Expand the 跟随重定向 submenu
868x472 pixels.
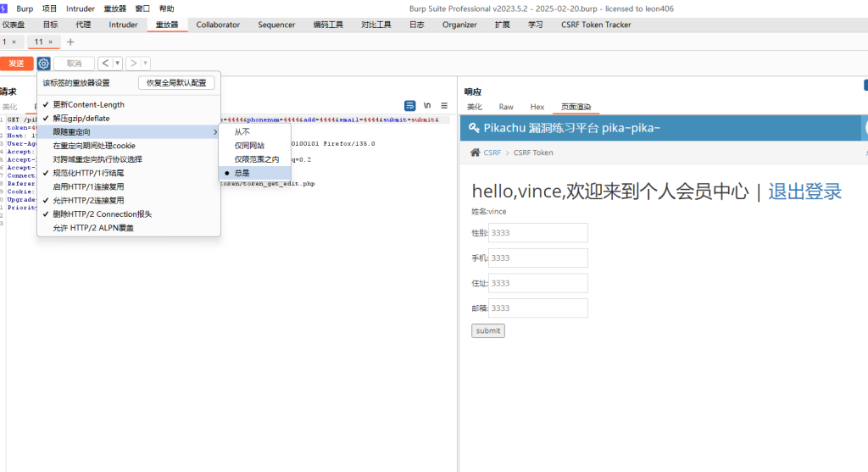click(129, 131)
